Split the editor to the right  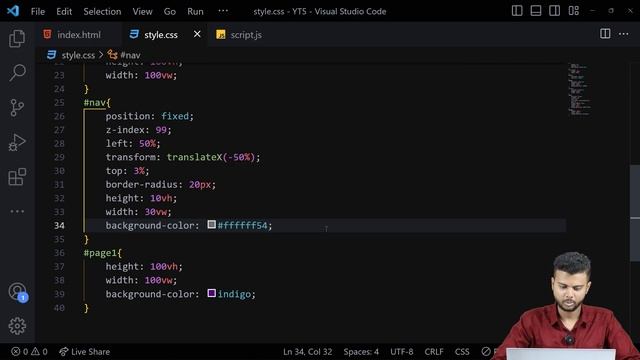pyautogui.click(x=605, y=34)
